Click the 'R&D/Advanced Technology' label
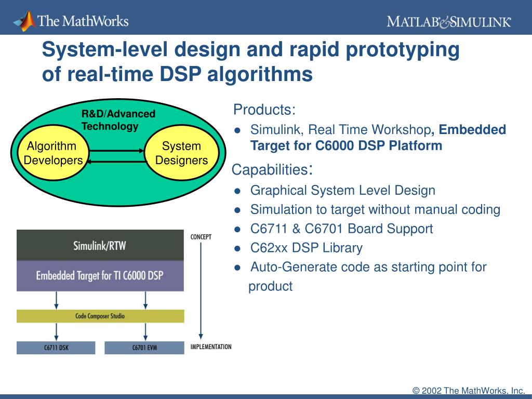Image resolution: width=532 pixels, height=399 pixels. tap(118, 120)
